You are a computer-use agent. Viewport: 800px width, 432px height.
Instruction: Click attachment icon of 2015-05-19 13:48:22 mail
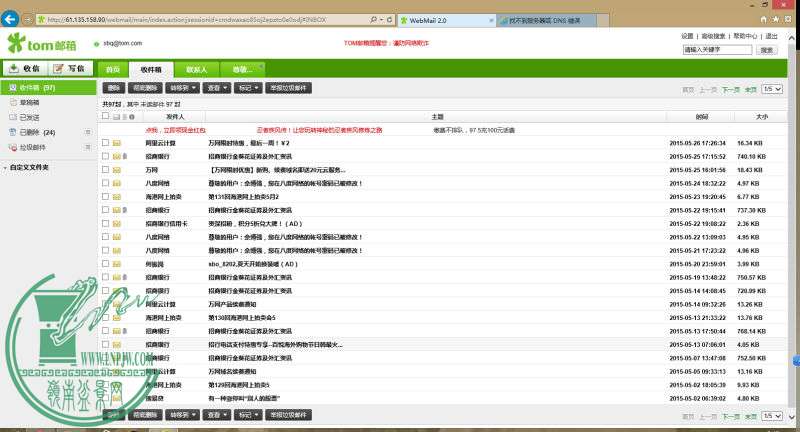point(125,277)
